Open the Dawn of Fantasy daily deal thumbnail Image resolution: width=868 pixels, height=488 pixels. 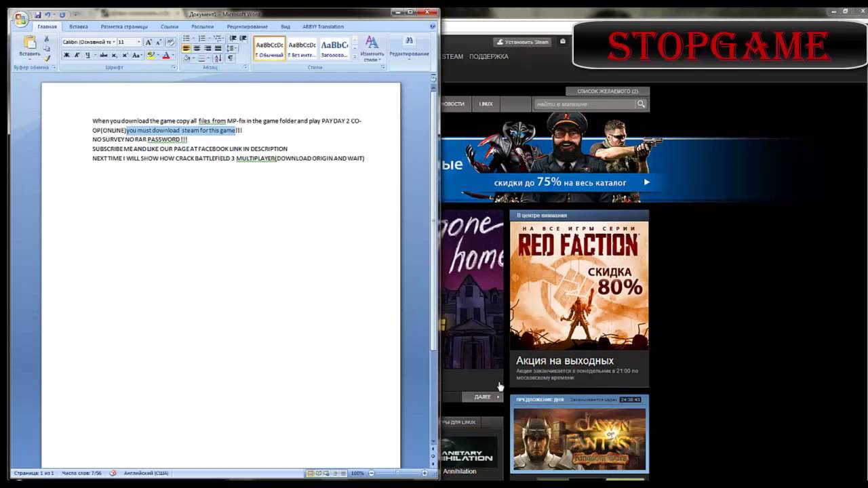(579, 439)
